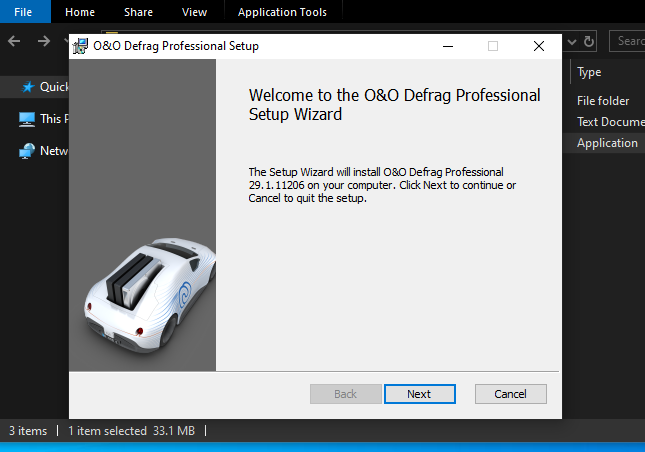This screenshot has width=645, height=452.
Task: Click the 'Text Document' type cell
Action: (610, 122)
